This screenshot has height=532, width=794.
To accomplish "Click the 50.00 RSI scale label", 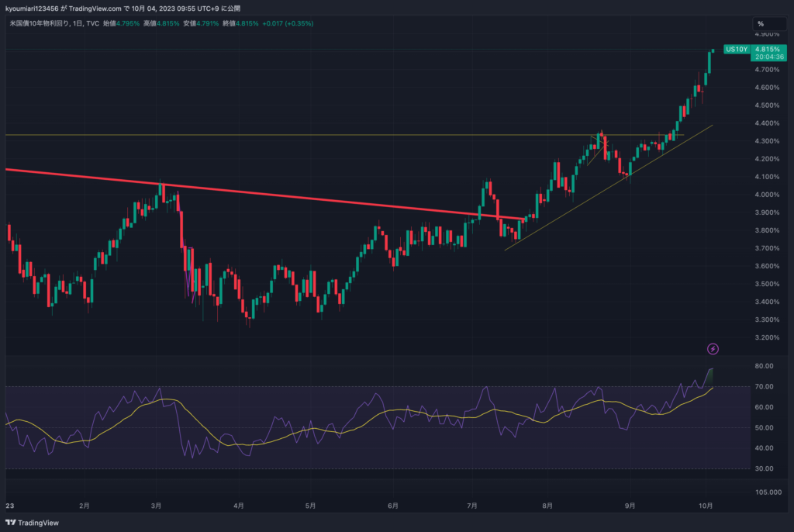I will (x=764, y=427).
